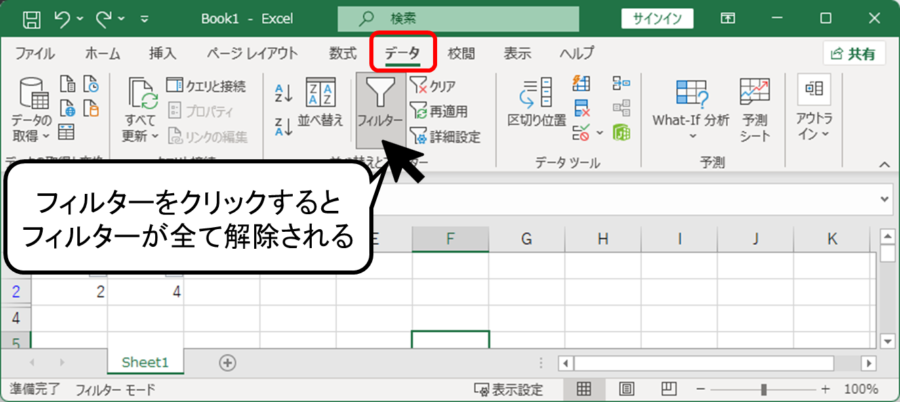Undo the last action

pyautogui.click(x=63, y=19)
